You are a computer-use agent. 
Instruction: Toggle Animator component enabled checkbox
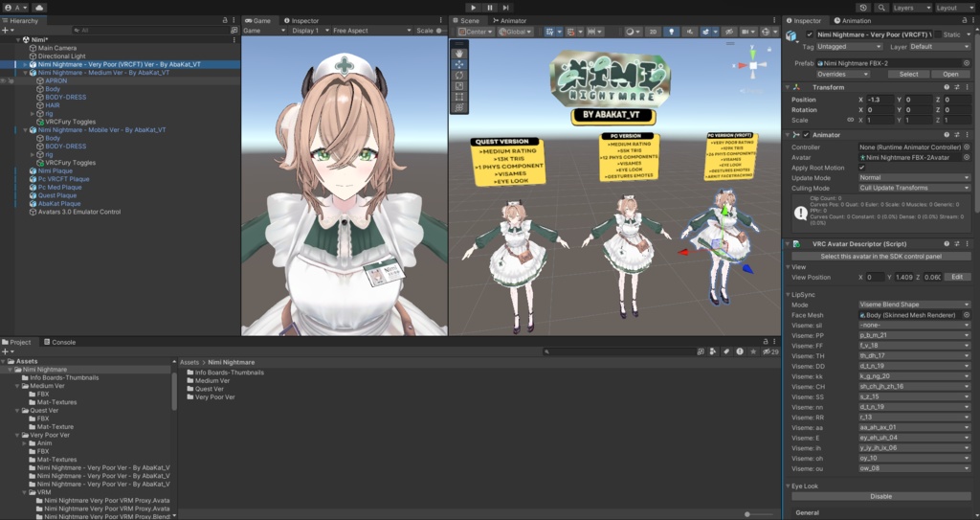[x=806, y=134]
